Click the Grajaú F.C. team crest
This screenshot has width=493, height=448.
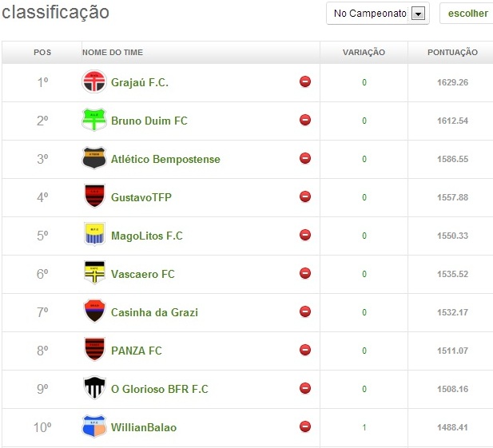(x=93, y=82)
